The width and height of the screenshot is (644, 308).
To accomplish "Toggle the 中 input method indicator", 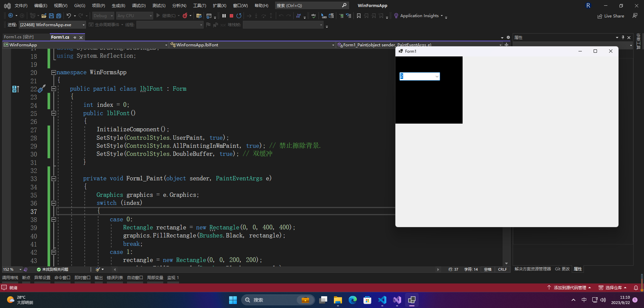I will pos(584,300).
